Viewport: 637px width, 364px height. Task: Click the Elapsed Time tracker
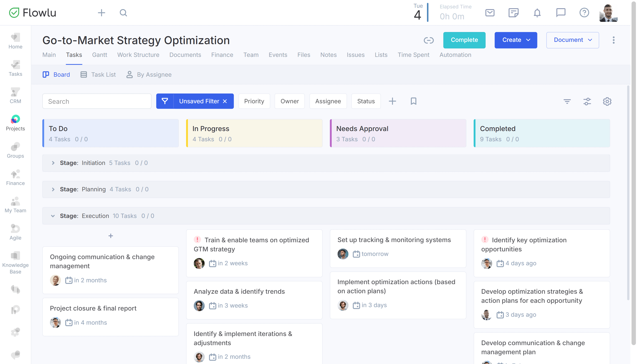point(455,13)
